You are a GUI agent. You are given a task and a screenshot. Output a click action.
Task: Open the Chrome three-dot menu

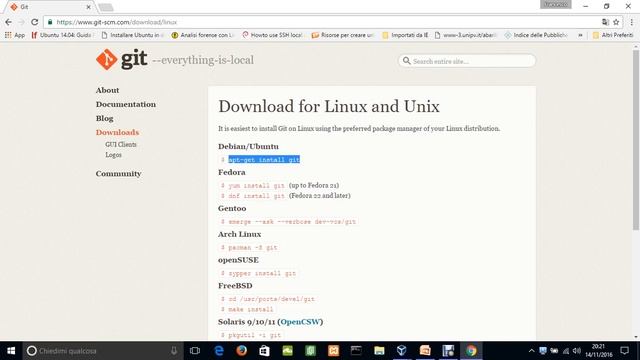(631, 22)
